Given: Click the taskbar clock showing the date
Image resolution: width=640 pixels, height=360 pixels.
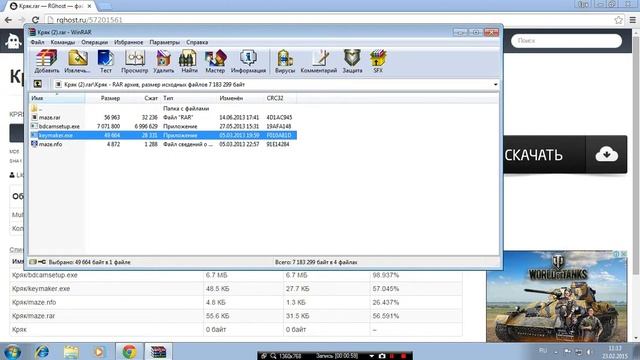Looking at the screenshot, I should click(616, 352).
